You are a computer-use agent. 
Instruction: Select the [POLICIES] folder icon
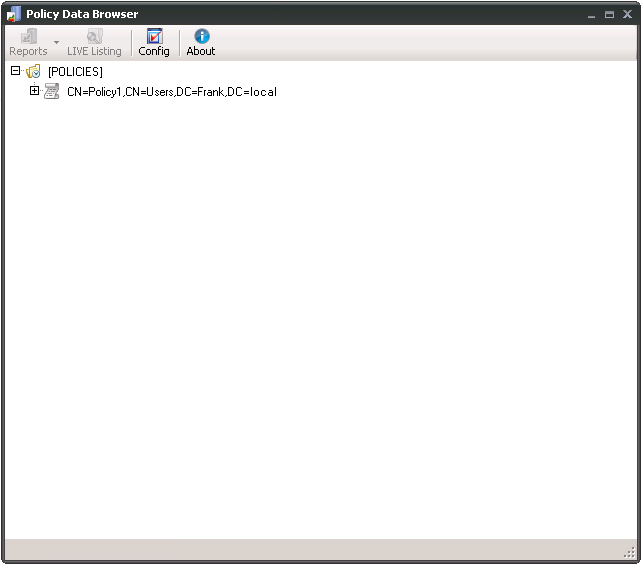pyautogui.click(x=33, y=72)
